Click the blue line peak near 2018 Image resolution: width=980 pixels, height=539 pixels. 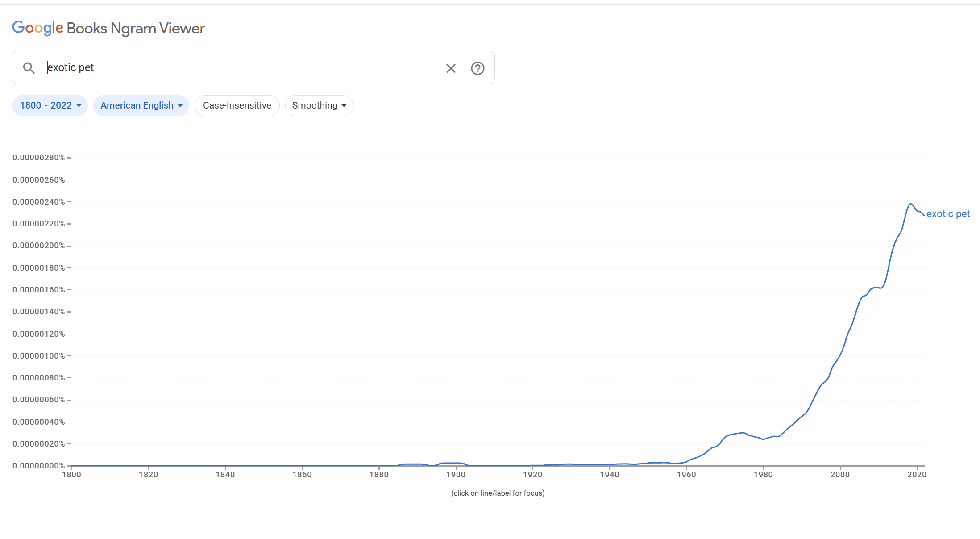point(911,204)
